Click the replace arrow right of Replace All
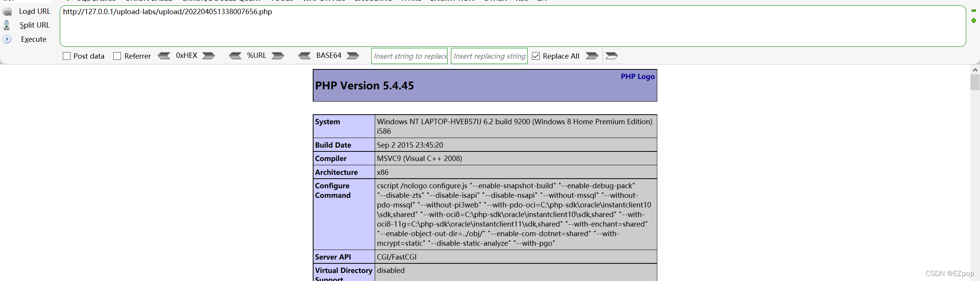The height and width of the screenshot is (281, 980). 592,56
